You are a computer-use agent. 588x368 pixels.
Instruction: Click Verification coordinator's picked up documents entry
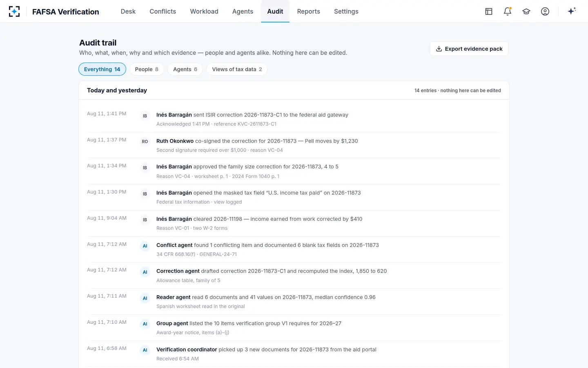tap(294, 354)
